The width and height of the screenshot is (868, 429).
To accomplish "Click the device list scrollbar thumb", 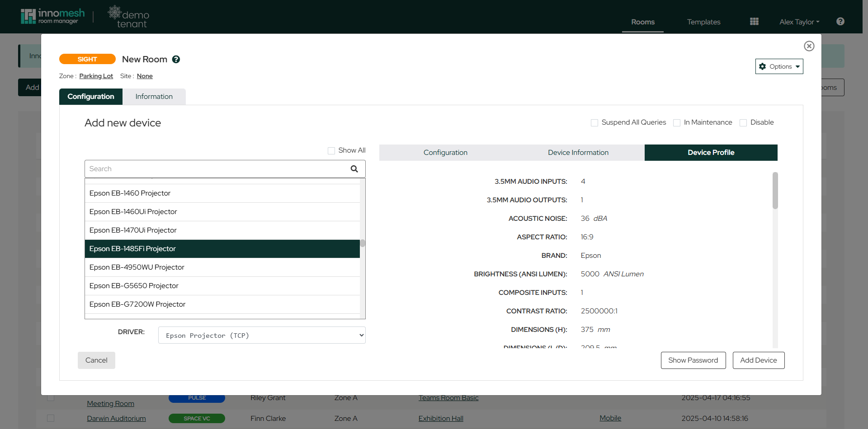I will 363,243.
